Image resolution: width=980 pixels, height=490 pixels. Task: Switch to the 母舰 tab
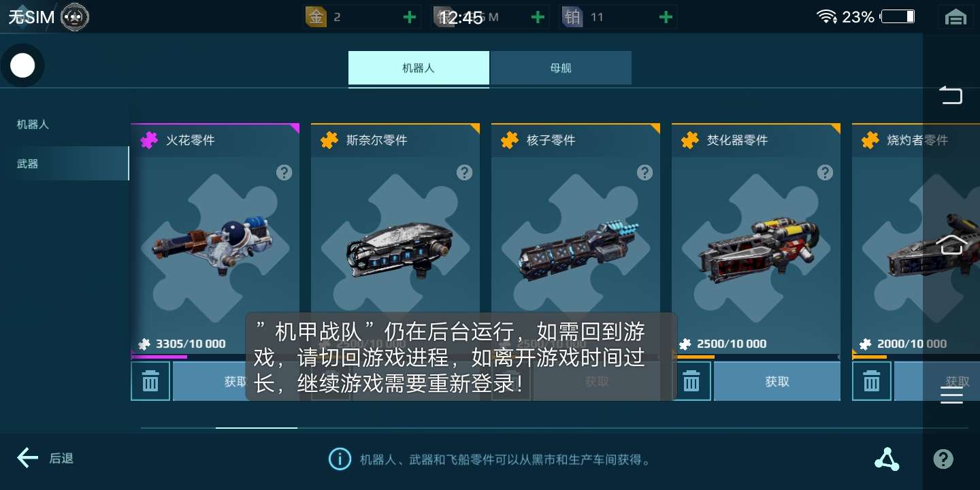coord(561,68)
